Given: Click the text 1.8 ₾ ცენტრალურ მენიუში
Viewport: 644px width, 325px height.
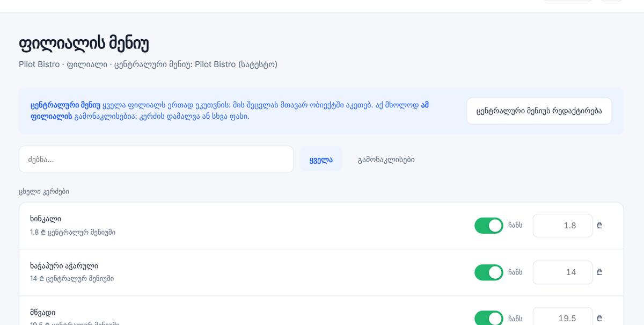Looking at the screenshot, I should point(73,233).
